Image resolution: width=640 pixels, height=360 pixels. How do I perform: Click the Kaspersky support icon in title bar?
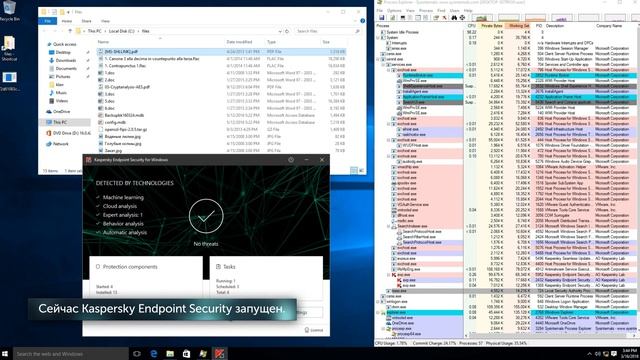click(291, 160)
